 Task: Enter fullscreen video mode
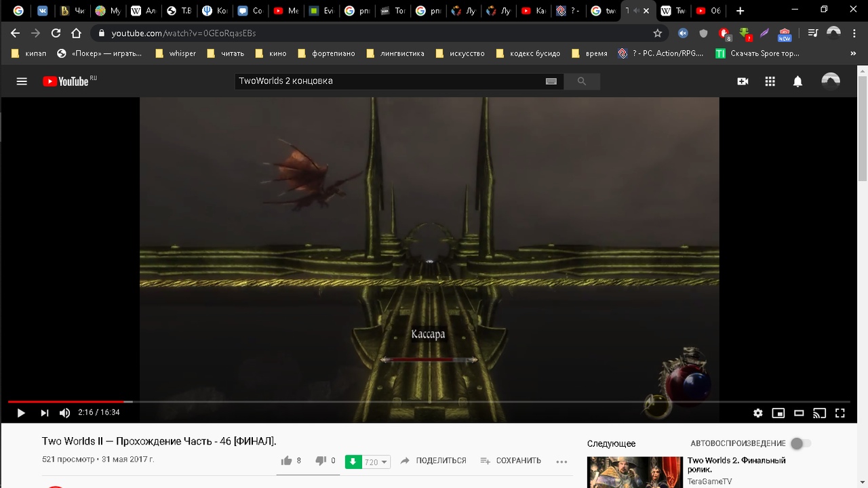(x=840, y=413)
